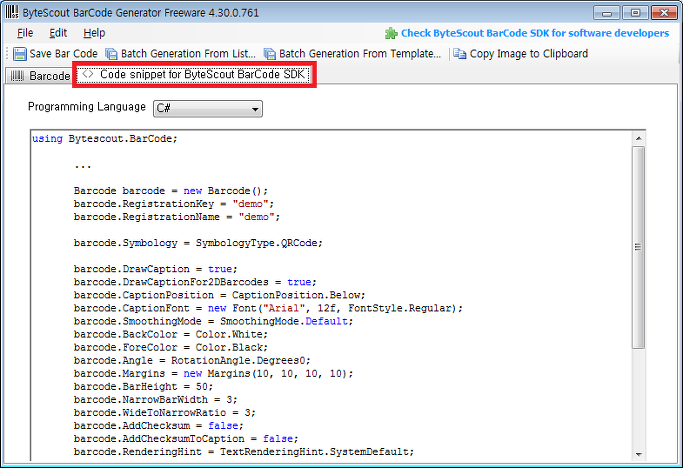This screenshot has height=468, width=683.
Task: Click the barcode.RegistrationName = "demo" line
Action: (177, 217)
